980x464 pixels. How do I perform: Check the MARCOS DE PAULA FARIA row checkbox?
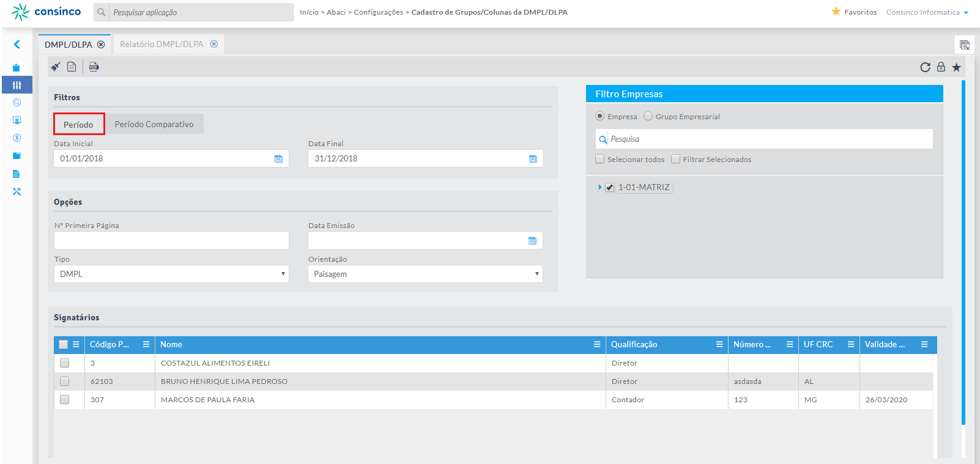[x=64, y=400]
